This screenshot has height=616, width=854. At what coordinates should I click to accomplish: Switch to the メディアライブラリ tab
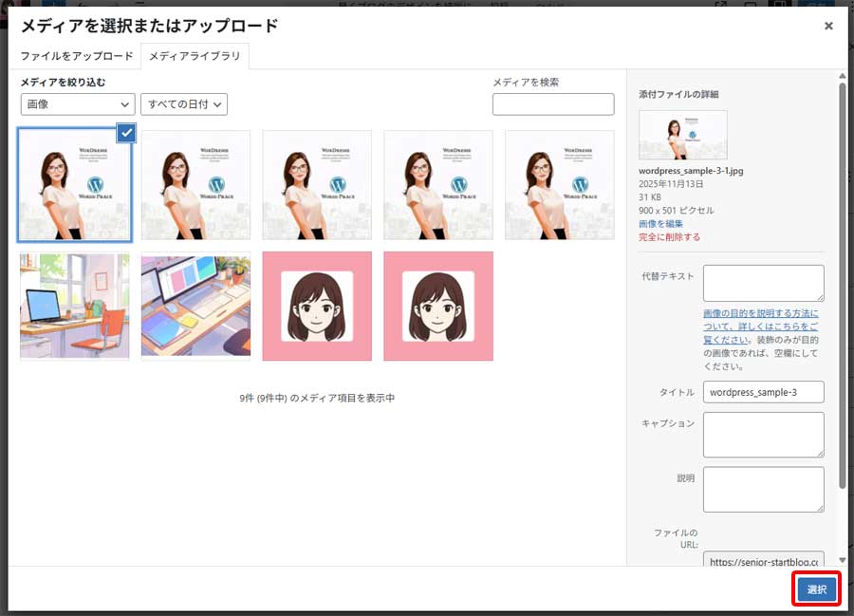pos(195,57)
